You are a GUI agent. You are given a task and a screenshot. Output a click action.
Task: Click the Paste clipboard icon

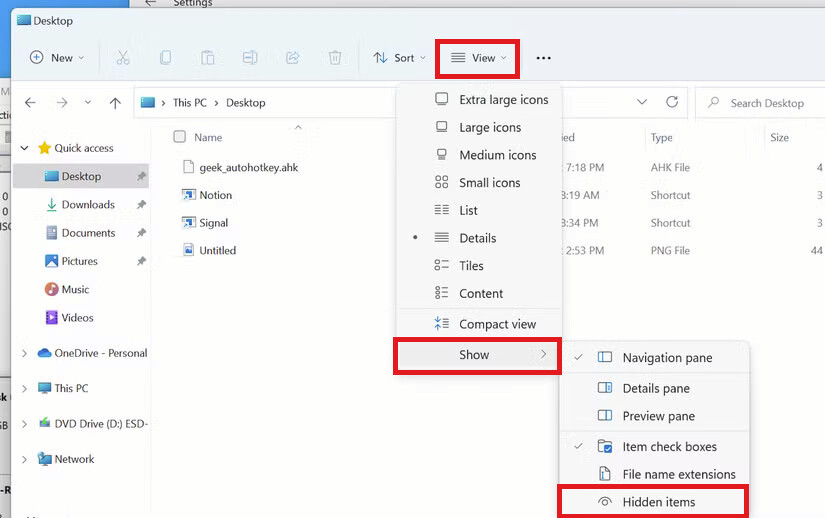[x=208, y=58]
